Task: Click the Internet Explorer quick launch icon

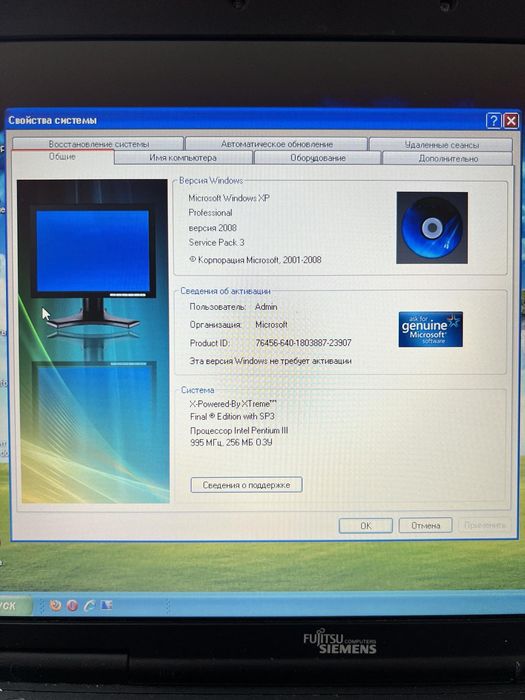Action: [x=89, y=605]
